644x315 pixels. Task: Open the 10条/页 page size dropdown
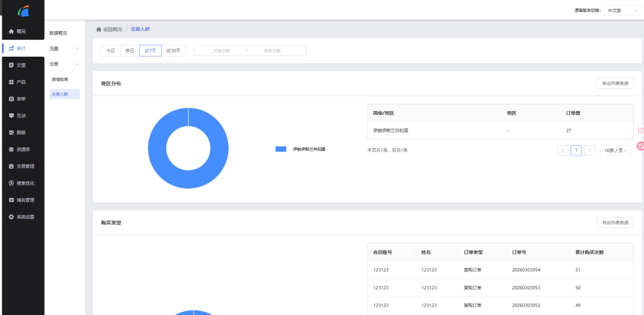(615, 150)
